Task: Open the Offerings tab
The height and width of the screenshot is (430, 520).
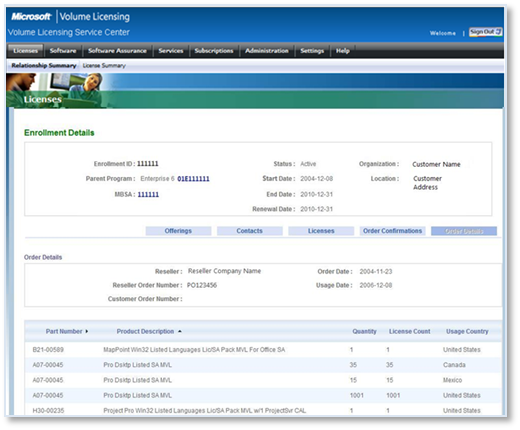Action: pyautogui.click(x=178, y=231)
